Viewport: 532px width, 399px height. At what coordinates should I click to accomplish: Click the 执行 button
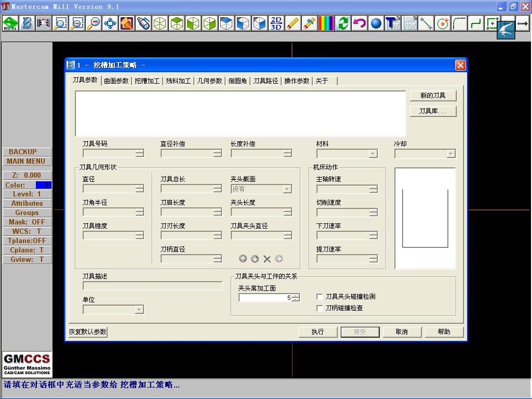pyautogui.click(x=318, y=332)
